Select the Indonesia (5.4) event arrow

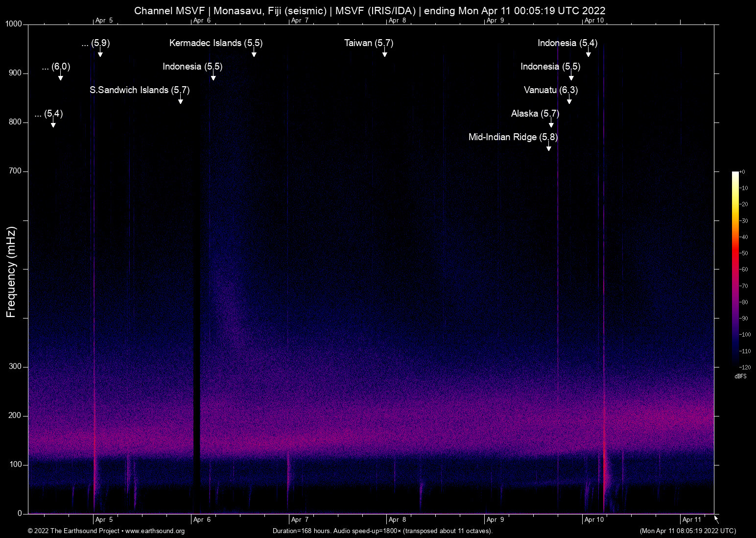590,54
